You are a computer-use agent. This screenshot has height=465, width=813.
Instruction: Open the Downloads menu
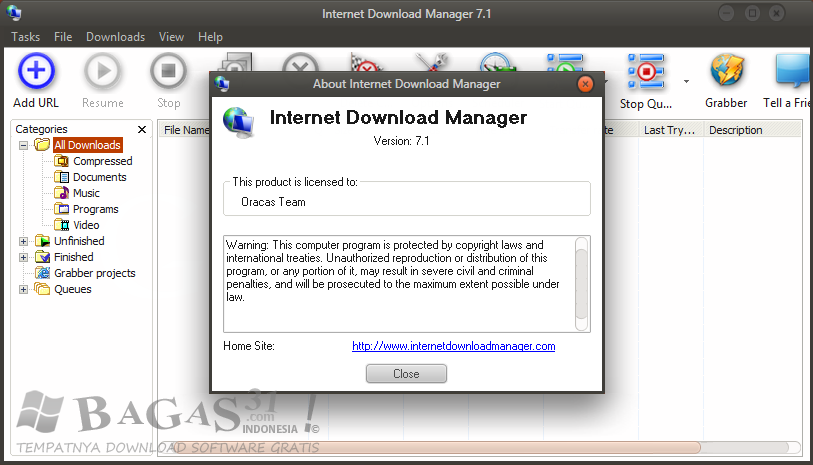point(115,37)
